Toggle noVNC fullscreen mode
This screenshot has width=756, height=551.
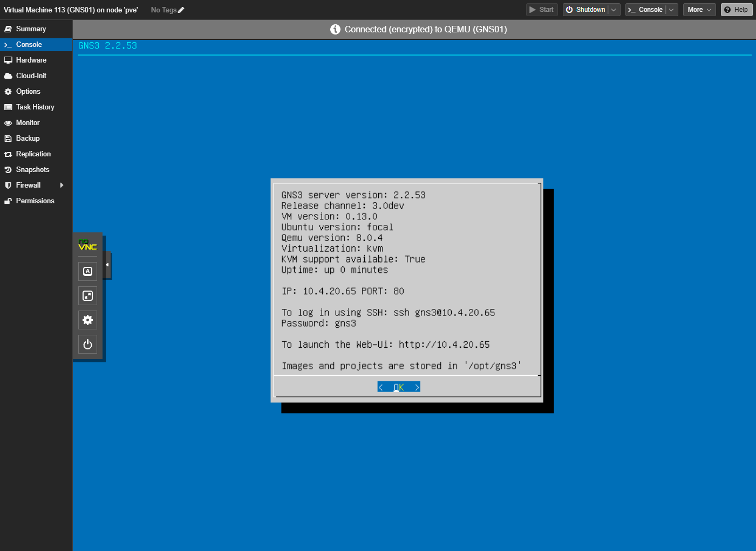coord(87,295)
